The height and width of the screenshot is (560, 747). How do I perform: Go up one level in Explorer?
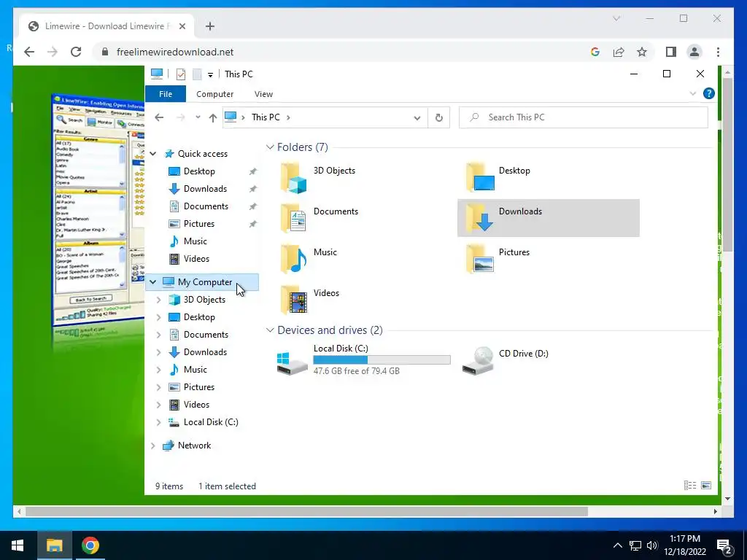click(x=212, y=117)
